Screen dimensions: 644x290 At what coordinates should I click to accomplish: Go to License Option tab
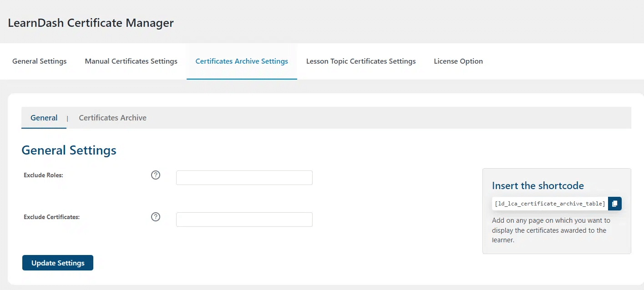[x=458, y=61]
